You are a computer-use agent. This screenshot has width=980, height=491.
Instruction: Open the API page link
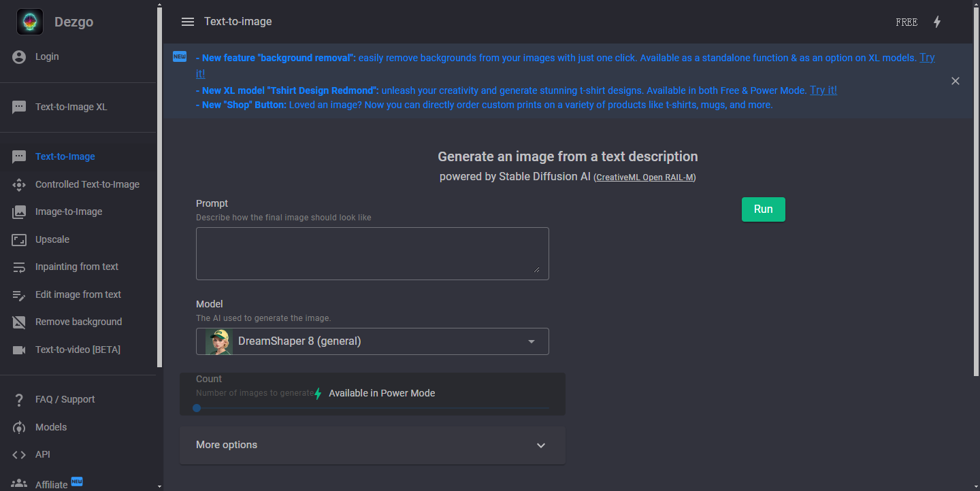click(x=43, y=454)
